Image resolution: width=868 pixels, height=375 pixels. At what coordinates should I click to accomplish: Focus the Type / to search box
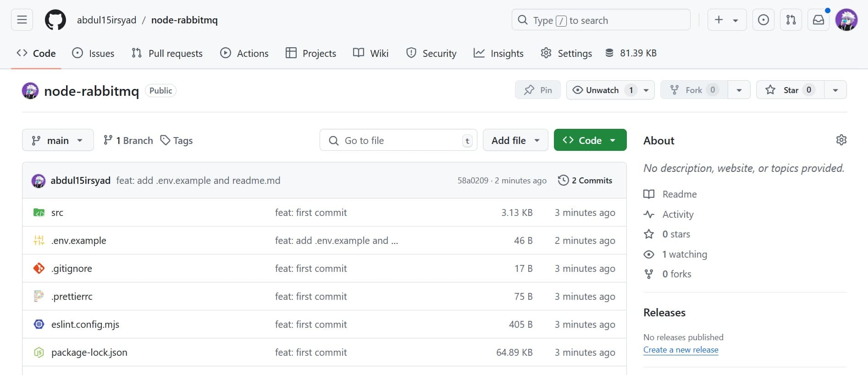pos(601,20)
